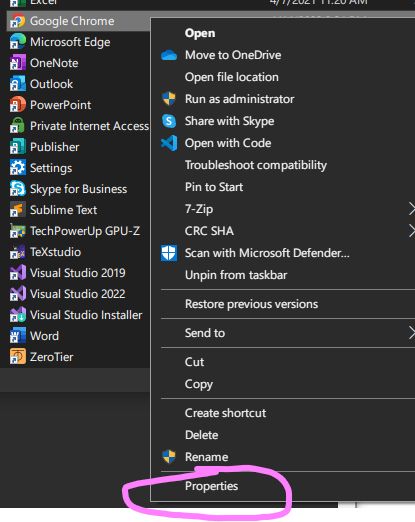Viewport: 415px width, 522px height.
Task: Select the OneNote file name
Action: pyautogui.click(x=54, y=63)
